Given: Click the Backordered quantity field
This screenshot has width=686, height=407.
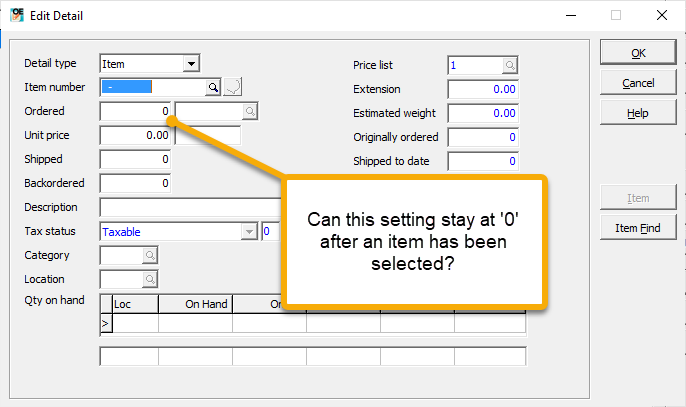Looking at the screenshot, I should point(136,183).
